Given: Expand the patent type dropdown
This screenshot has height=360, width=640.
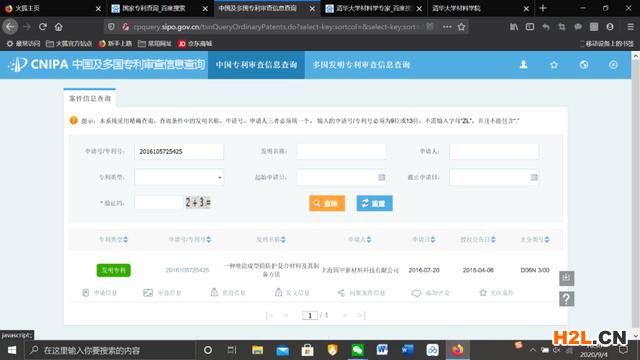Looking at the screenshot, I should [179, 177].
